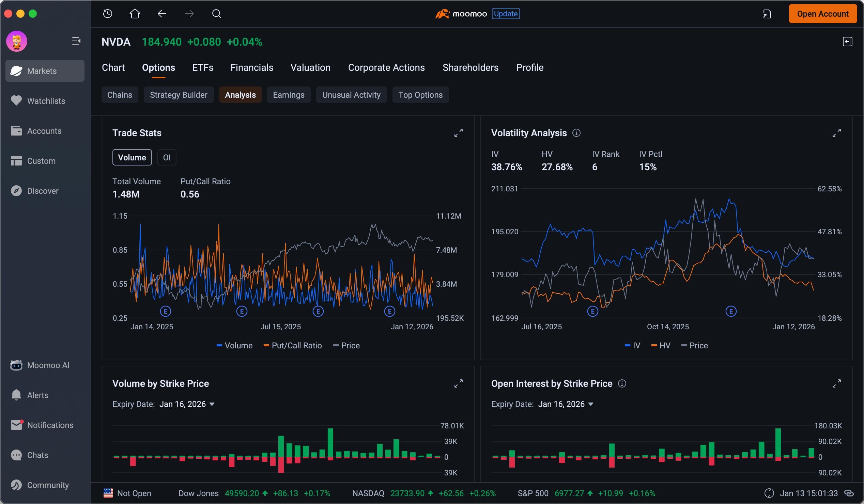Switch to the Financials tab
The width and height of the screenshot is (864, 504).
[252, 67]
